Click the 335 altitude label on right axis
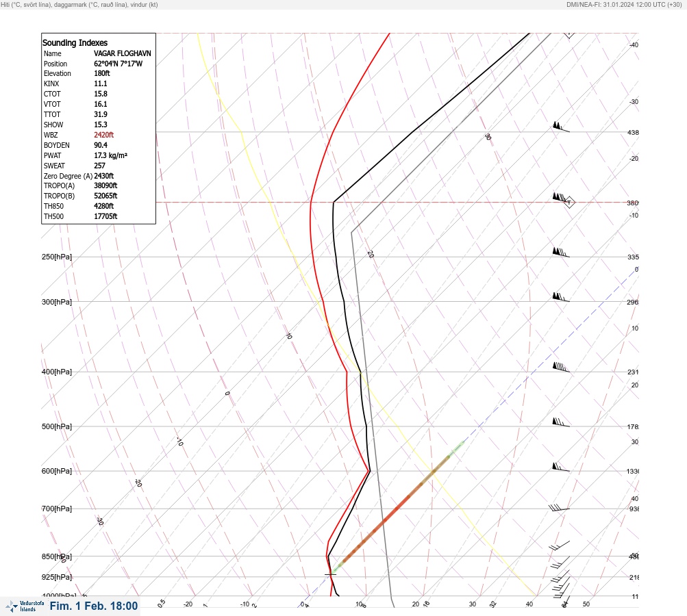Image resolution: width=687 pixels, height=616 pixels. point(633,257)
